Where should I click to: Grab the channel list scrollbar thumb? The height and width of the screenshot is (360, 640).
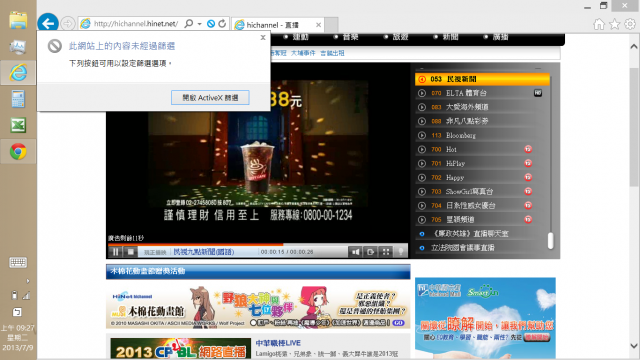(551, 241)
